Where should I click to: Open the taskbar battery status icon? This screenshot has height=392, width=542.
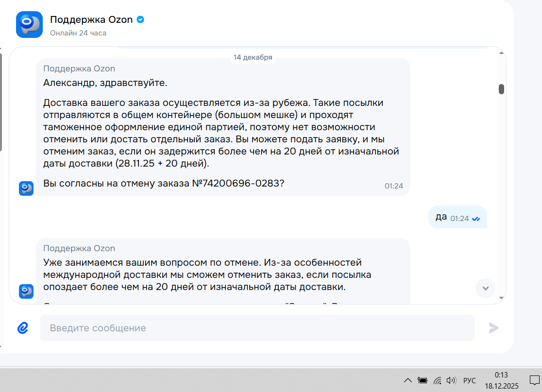click(422, 381)
